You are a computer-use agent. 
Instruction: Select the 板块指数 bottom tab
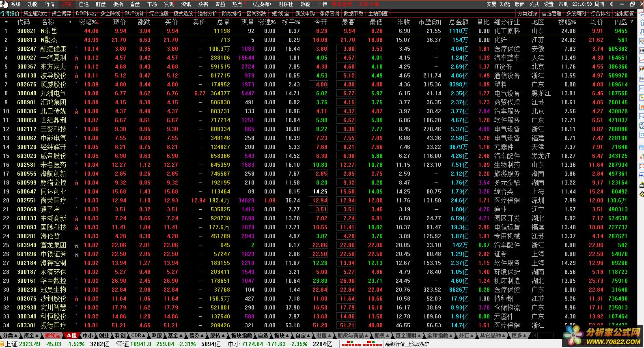241,335
